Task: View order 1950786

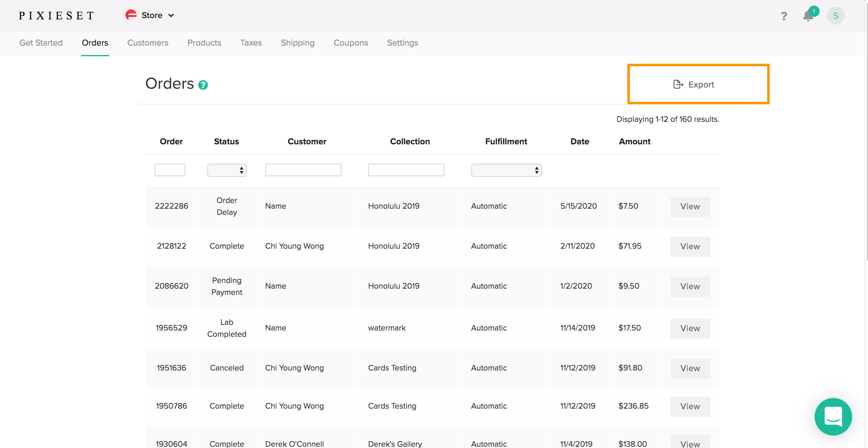Action: tap(690, 406)
